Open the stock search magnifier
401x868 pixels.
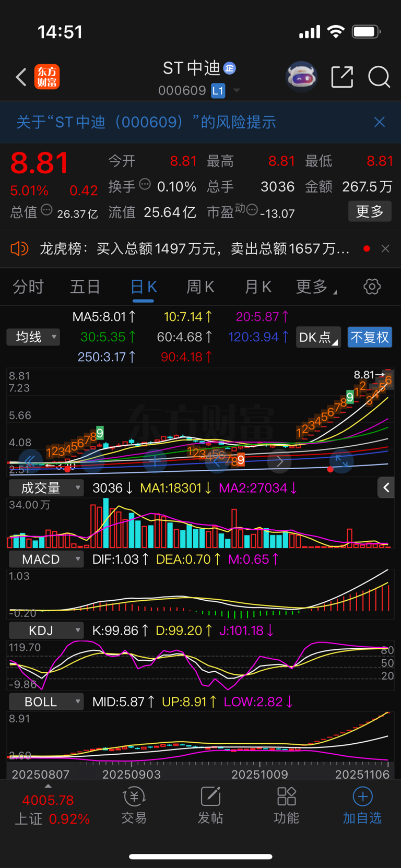tap(379, 77)
